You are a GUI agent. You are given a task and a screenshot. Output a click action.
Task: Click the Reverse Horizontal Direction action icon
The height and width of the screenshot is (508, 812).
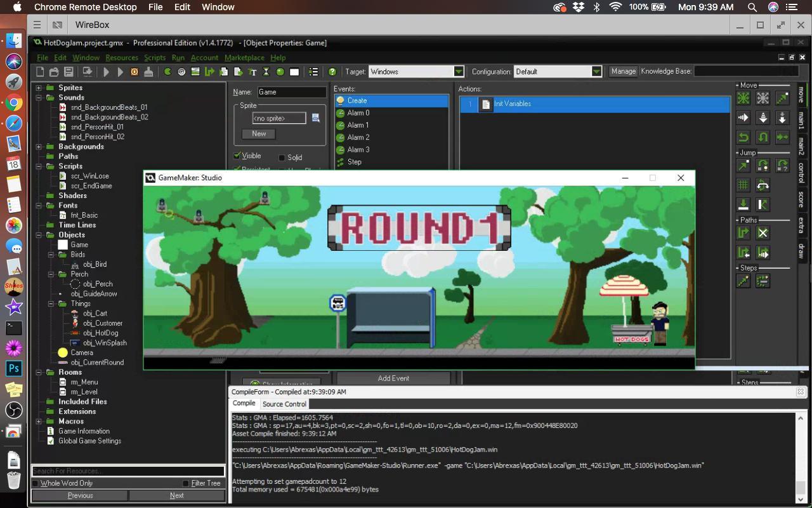point(743,137)
